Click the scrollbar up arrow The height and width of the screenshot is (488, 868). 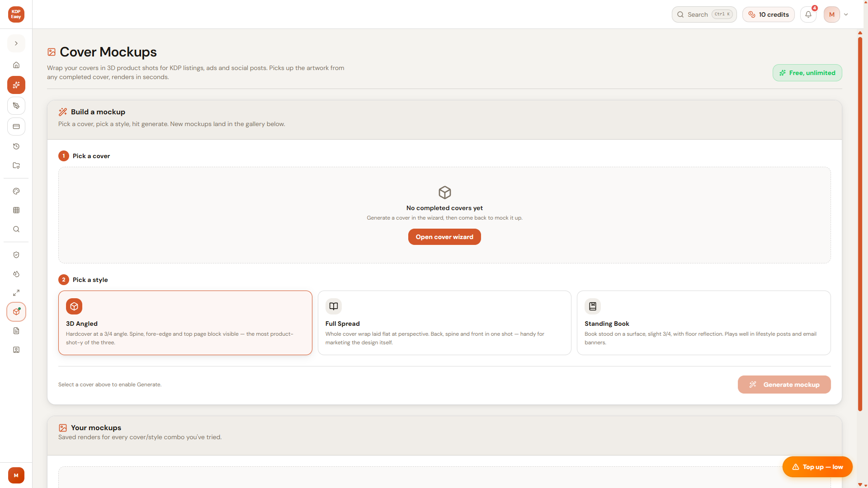click(x=860, y=33)
